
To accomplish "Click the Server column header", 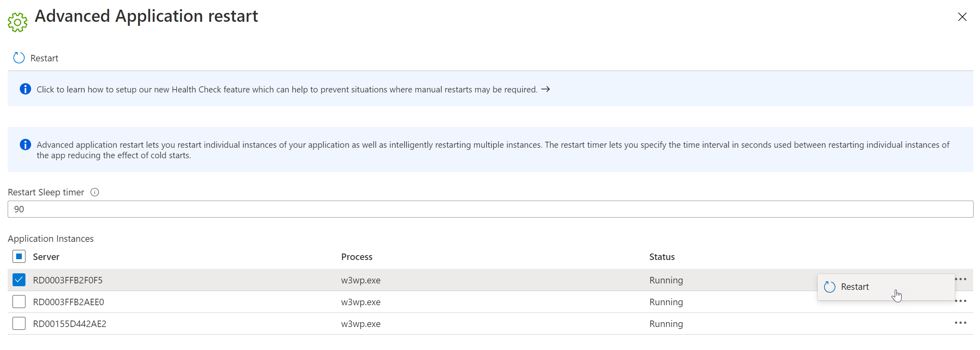I will click(x=46, y=257).
